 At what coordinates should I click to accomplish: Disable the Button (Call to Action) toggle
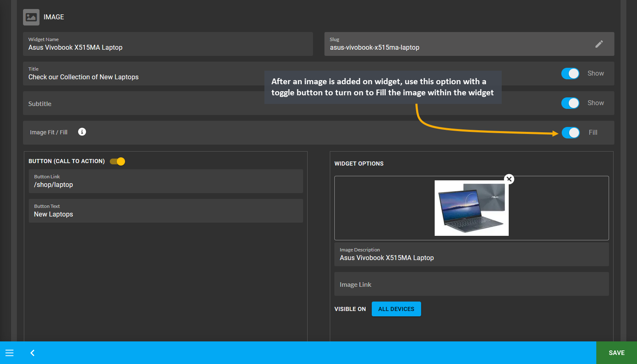pyautogui.click(x=118, y=161)
